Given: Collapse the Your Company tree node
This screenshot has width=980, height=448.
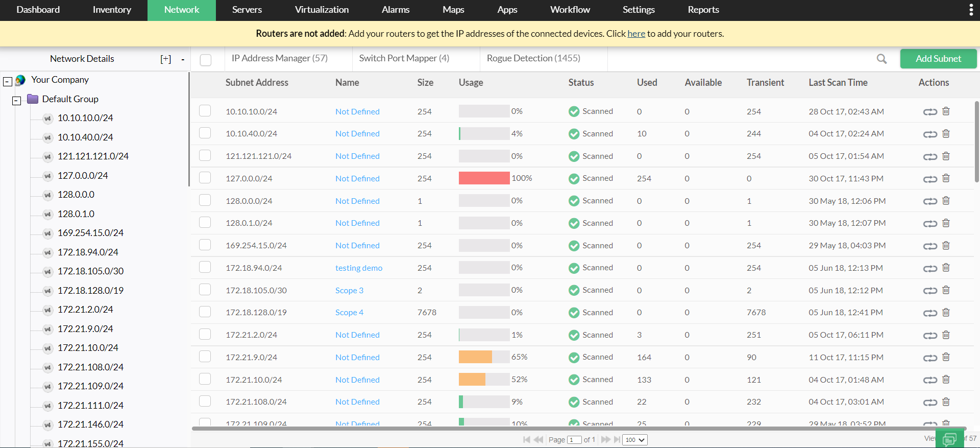Looking at the screenshot, I should pyautogui.click(x=8, y=81).
